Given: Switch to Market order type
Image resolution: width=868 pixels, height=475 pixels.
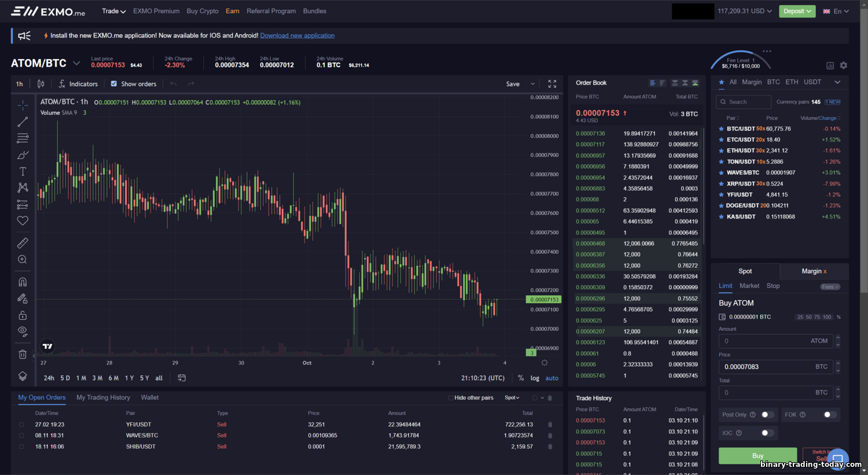Looking at the screenshot, I should tap(749, 286).
